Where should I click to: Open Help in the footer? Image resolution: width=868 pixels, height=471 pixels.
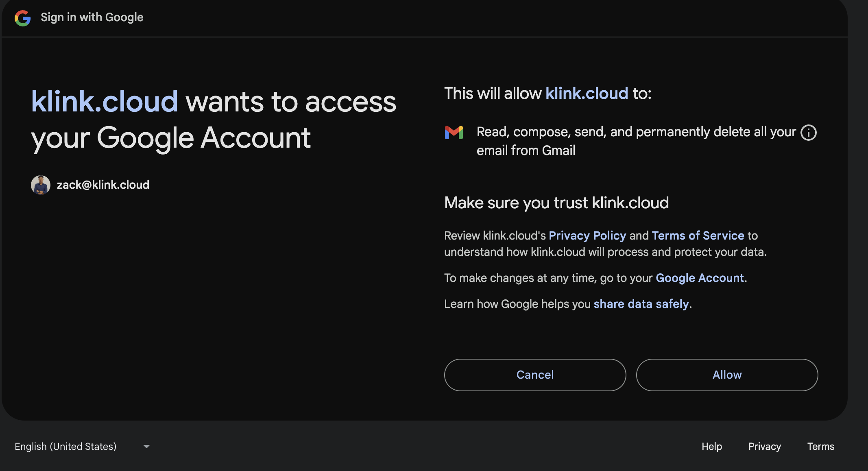(712, 447)
